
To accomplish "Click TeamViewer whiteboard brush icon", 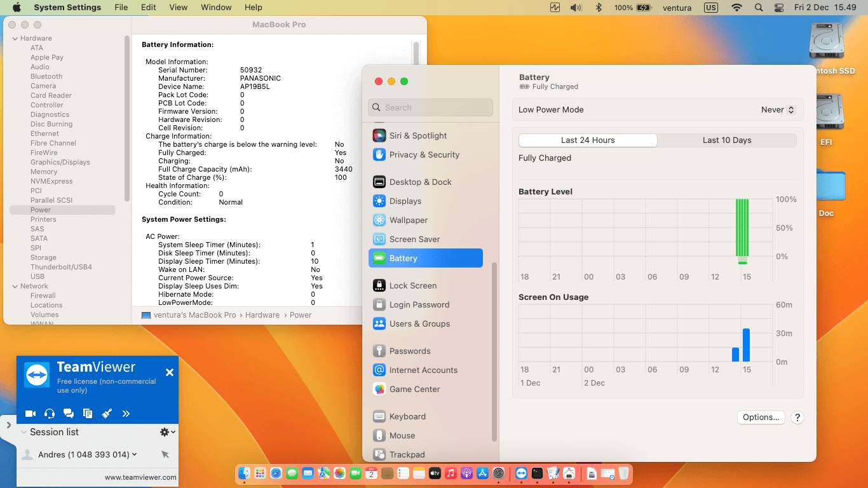I will 107,414.
